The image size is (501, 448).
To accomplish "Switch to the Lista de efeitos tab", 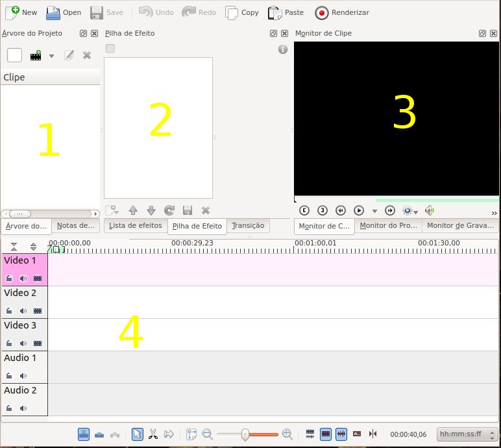I will 135,226.
